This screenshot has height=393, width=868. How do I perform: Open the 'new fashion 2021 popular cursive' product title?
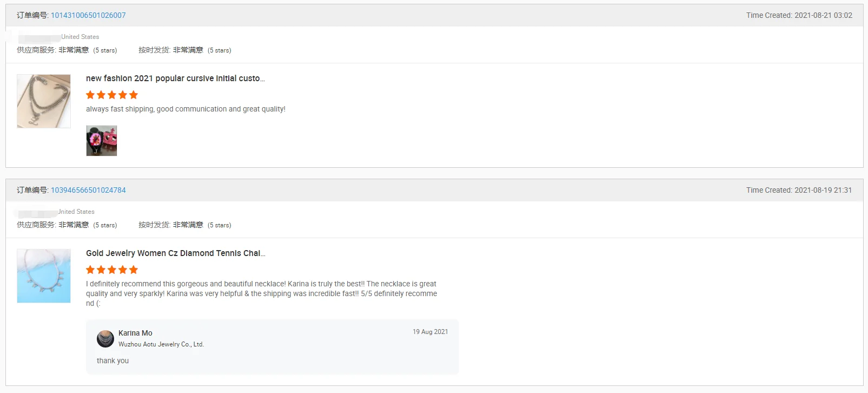pyautogui.click(x=175, y=78)
